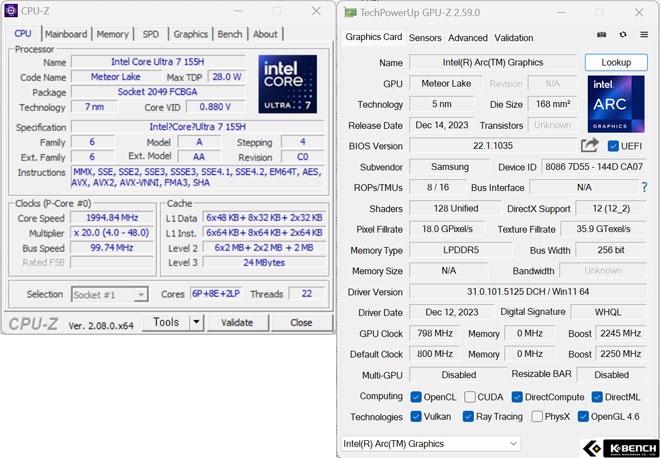
Task: Toggle the DirectML checkbox
Action: click(x=597, y=397)
